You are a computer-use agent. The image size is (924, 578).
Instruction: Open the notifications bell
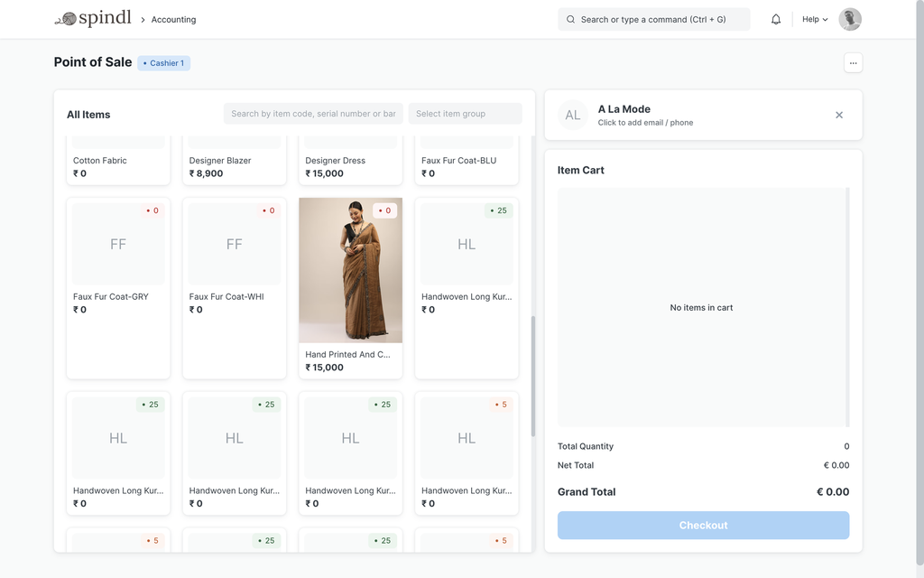[776, 19]
